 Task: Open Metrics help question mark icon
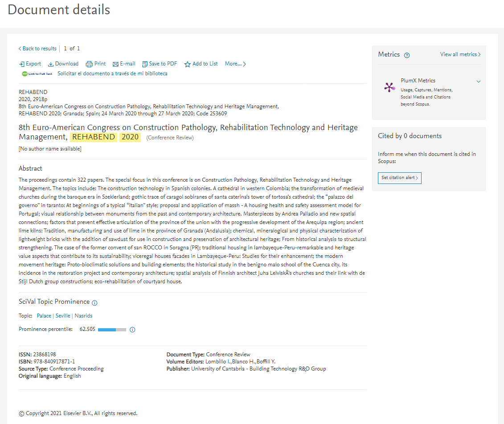coord(407,55)
